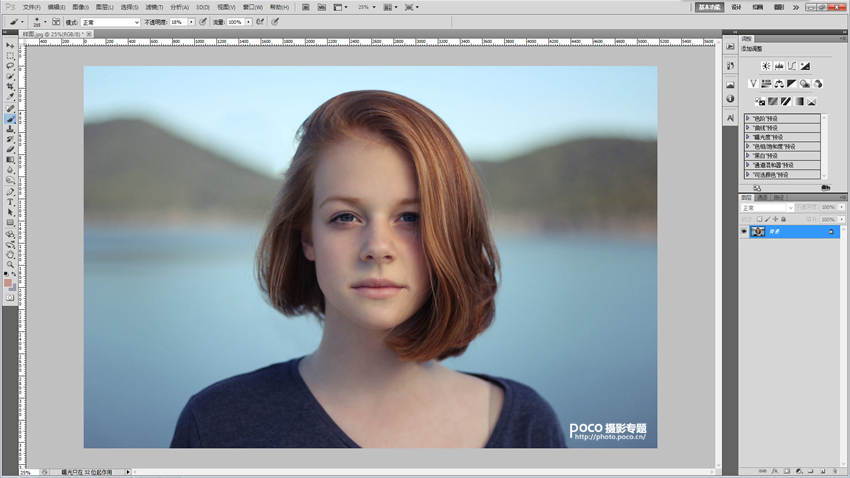Select the Rectangle shape tool
The image size is (850, 478).
(10, 223)
